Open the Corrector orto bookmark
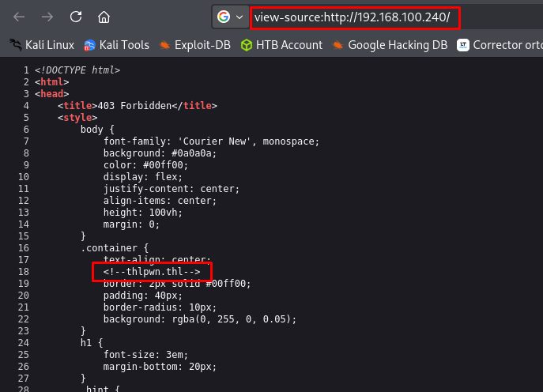The height and width of the screenshot is (392, 543). [500, 45]
